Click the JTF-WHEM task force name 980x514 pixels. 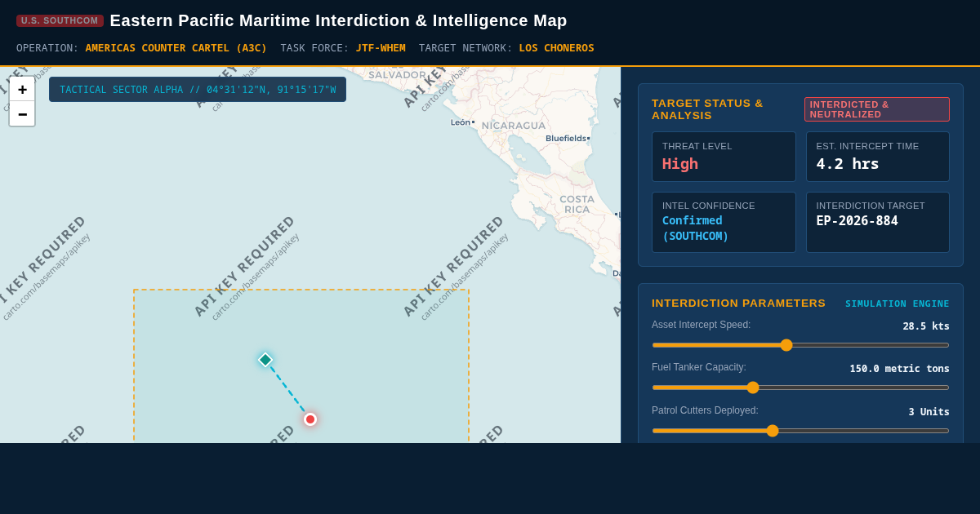pos(381,48)
